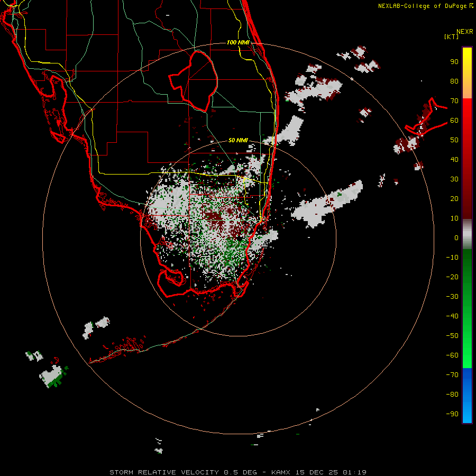Click the 100 NMI range ring label
476x476 pixels.
click(238, 42)
